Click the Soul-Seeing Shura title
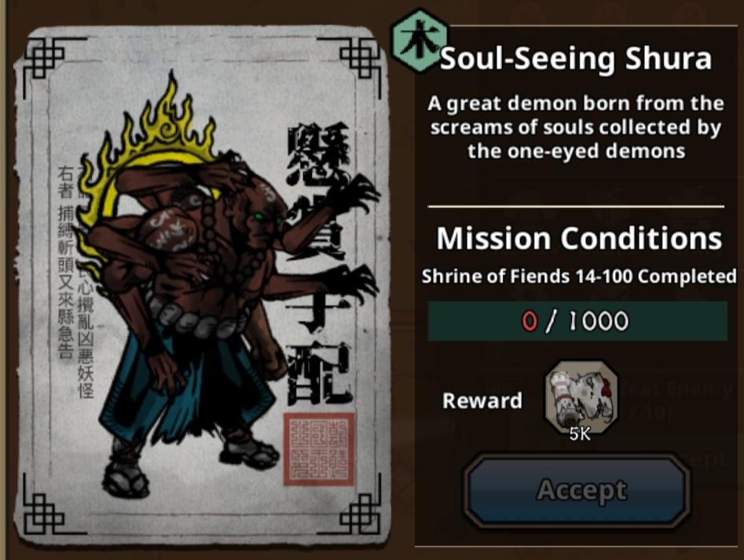 (576, 58)
